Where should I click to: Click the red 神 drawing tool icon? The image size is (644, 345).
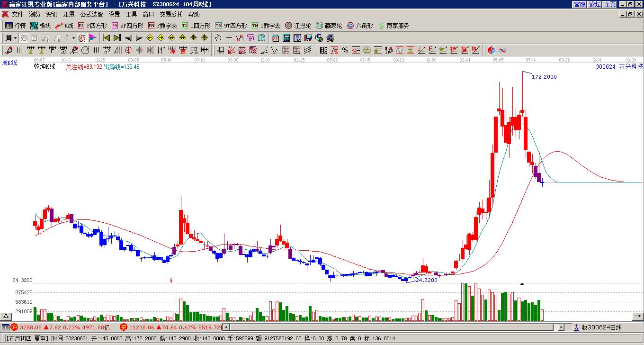(x=172, y=50)
